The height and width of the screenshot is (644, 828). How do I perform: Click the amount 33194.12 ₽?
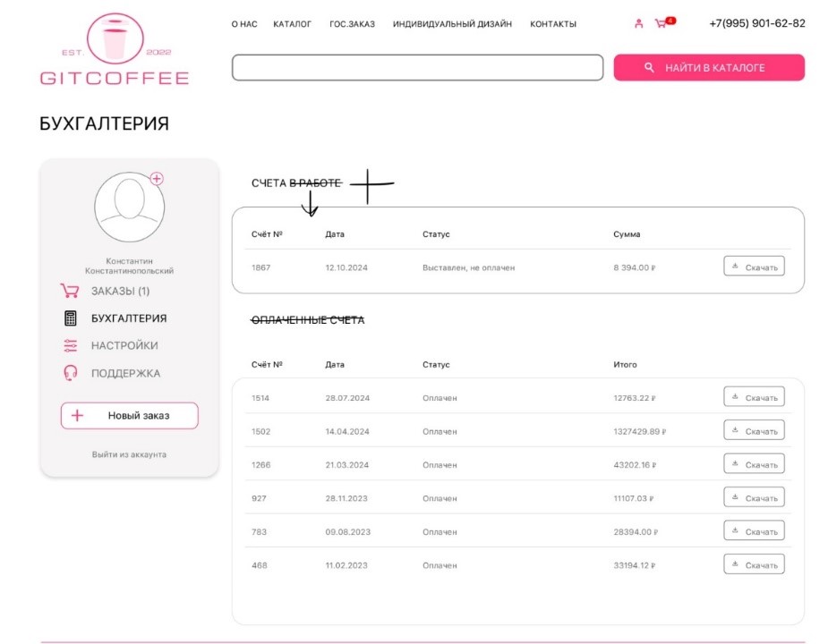(x=634, y=565)
